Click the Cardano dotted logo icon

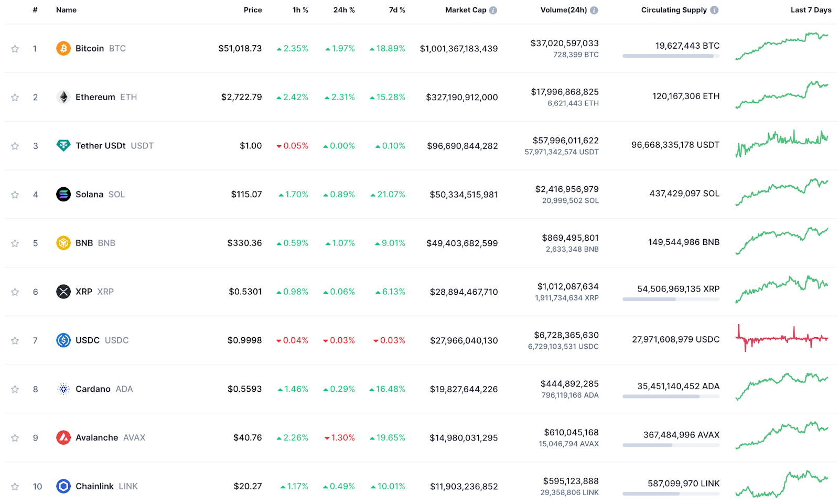pos(63,389)
